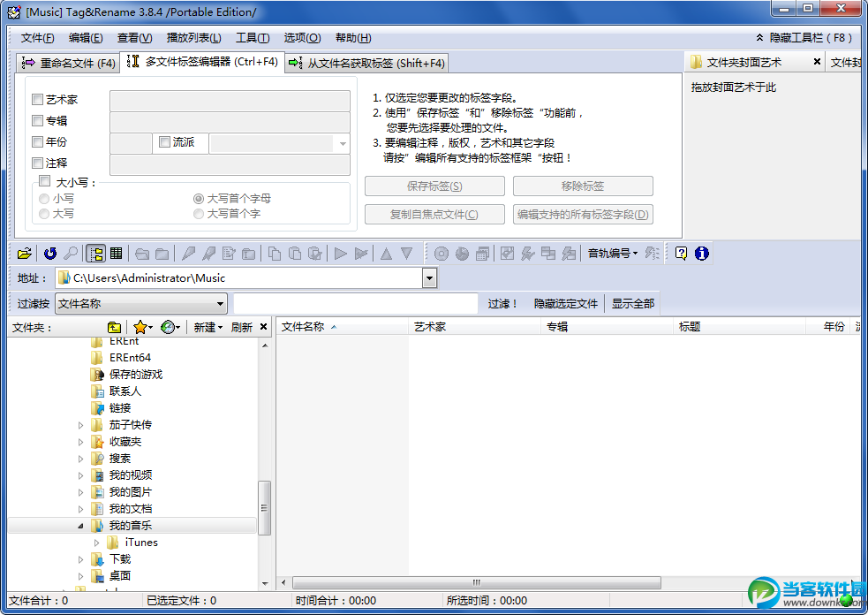This screenshot has width=868, height=615.
Task: Open the 编辑(E) menu
Action: [x=86, y=38]
